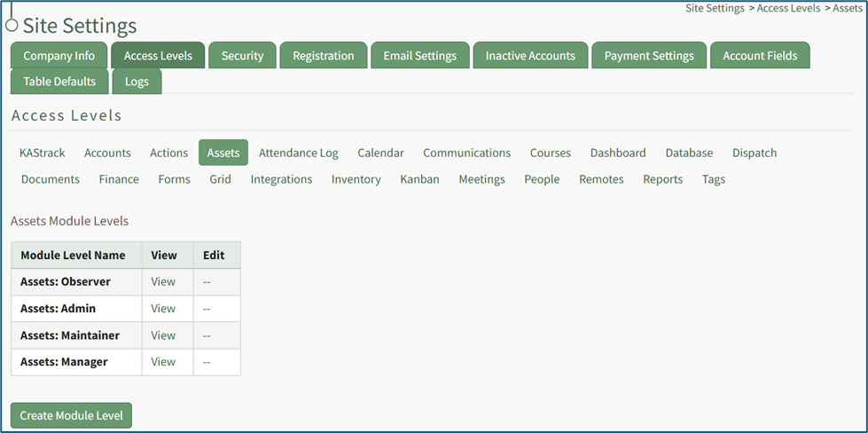Click Access Levels in the breadcrumb
Viewport: 868px width, 433px height.
click(790, 8)
